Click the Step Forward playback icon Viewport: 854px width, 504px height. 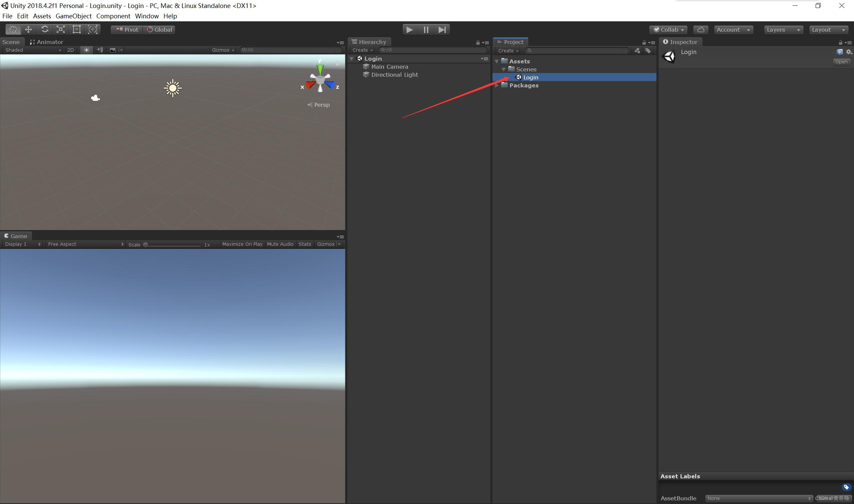(x=441, y=29)
